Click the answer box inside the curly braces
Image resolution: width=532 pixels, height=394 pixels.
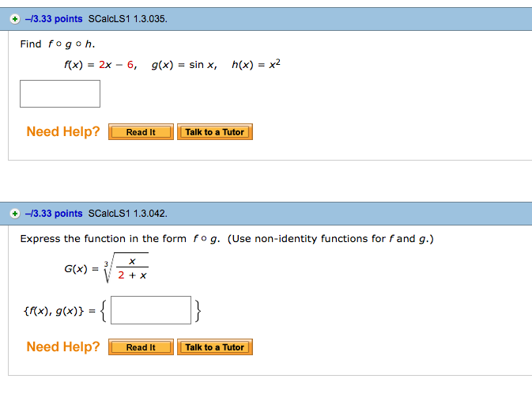[x=151, y=310]
